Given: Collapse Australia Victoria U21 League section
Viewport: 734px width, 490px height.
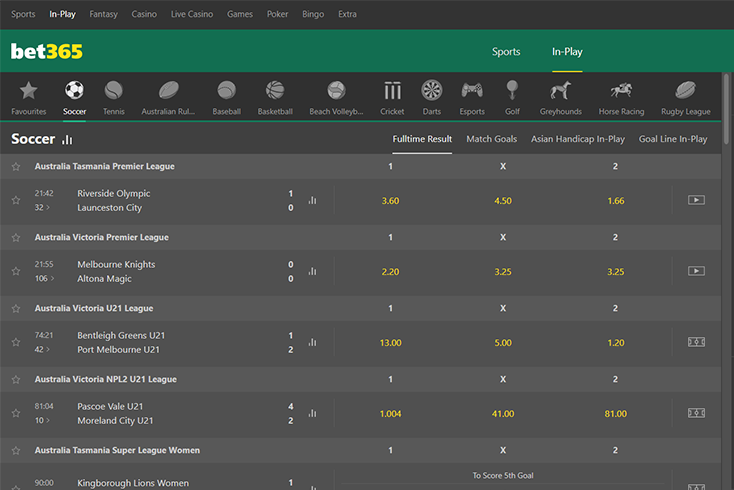Looking at the screenshot, I should (x=94, y=308).
